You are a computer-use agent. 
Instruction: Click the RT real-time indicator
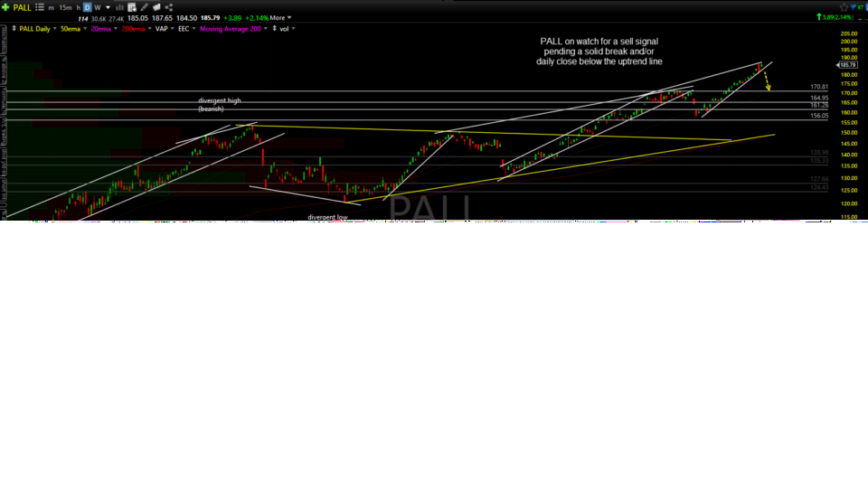coord(860,8)
